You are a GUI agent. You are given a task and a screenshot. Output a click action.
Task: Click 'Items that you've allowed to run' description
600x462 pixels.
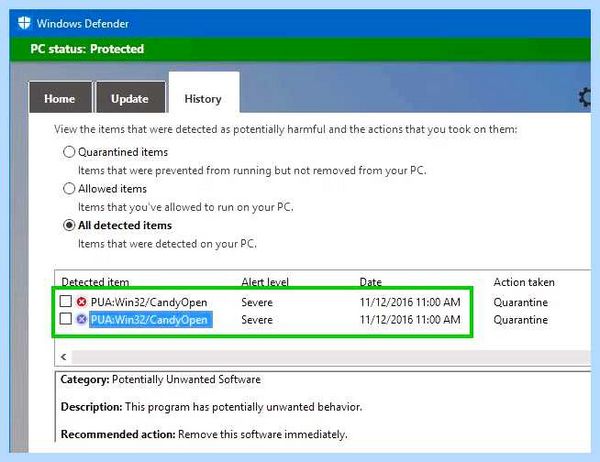186,207
